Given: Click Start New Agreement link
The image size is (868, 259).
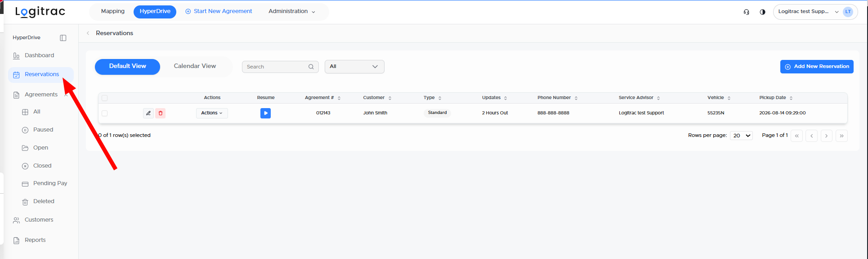Looking at the screenshot, I should point(219,11).
